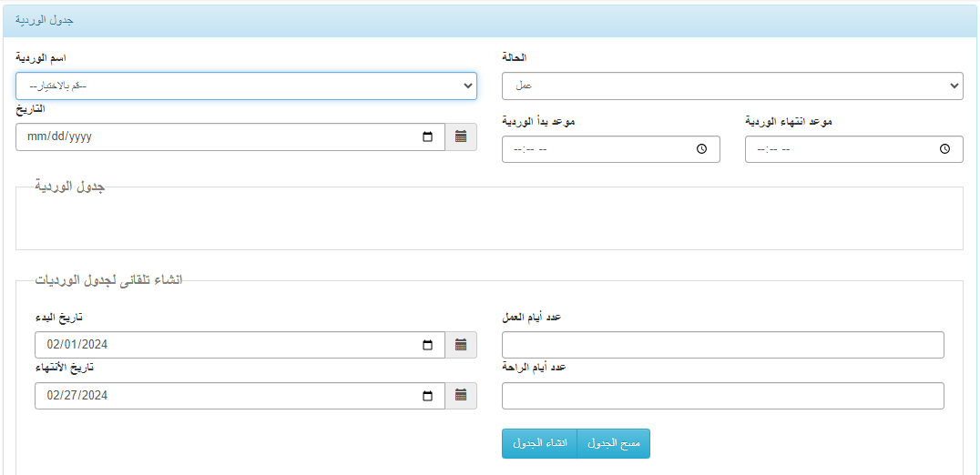Click the تاريخ البدء date value 02/01/2024
This screenshot has height=475, width=980.
77,345
